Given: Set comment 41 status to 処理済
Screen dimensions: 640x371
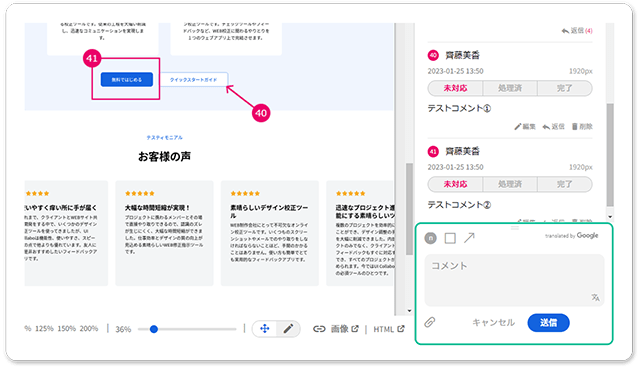Looking at the screenshot, I should (510, 184).
